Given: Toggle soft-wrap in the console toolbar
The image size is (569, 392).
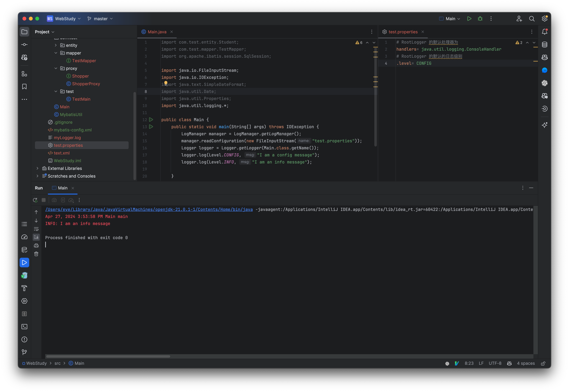Looking at the screenshot, I should [36, 229].
